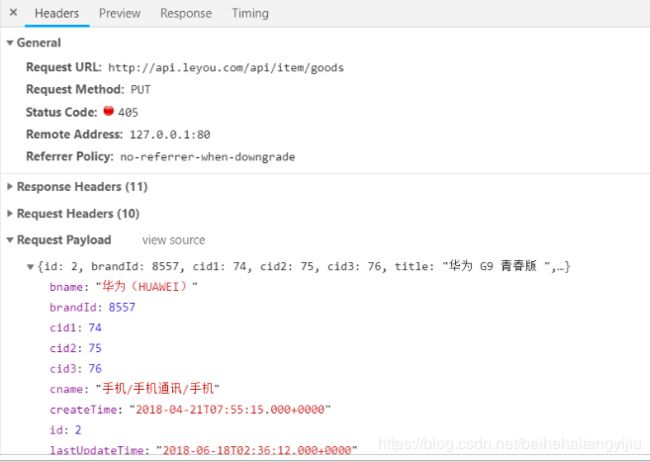Click the Status Code label
This screenshot has height=462, width=650.
click(x=61, y=112)
